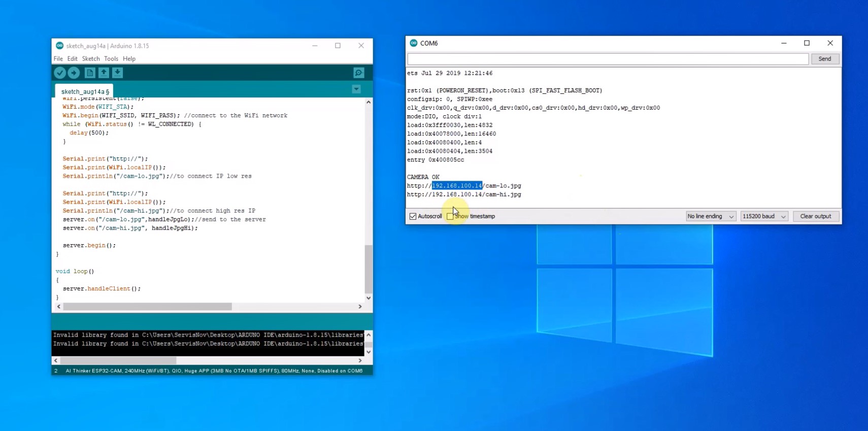The image size is (868, 431).
Task: Open the Sketch menu
Action: tap(91, 59)
